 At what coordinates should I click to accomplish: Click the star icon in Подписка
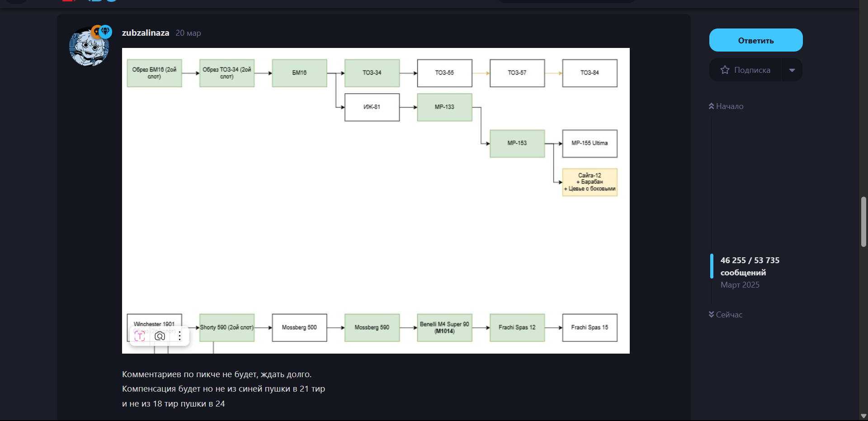click(x=725, y=70)
